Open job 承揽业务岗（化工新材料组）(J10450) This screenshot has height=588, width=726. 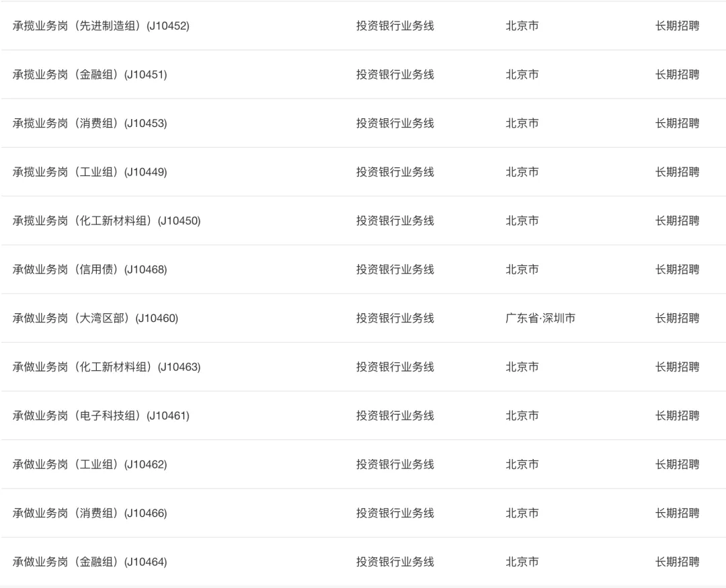106,221
